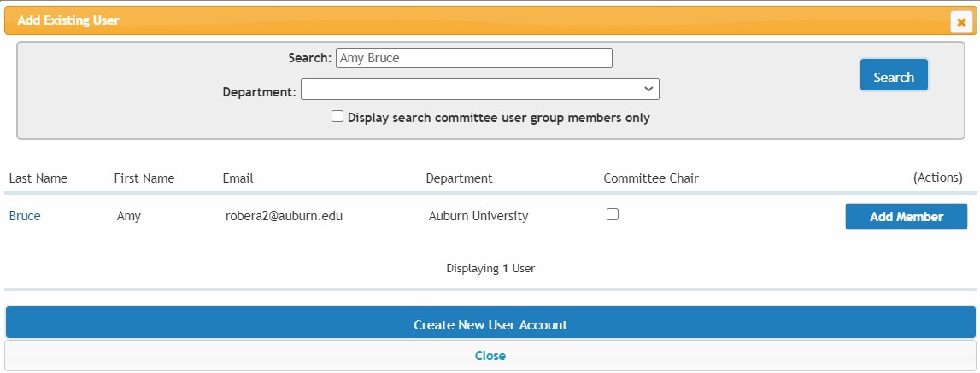Tick the Committee Chair checkbox for Amy Bruce
This screenshot has width=980, height=373.
(613, 215)
